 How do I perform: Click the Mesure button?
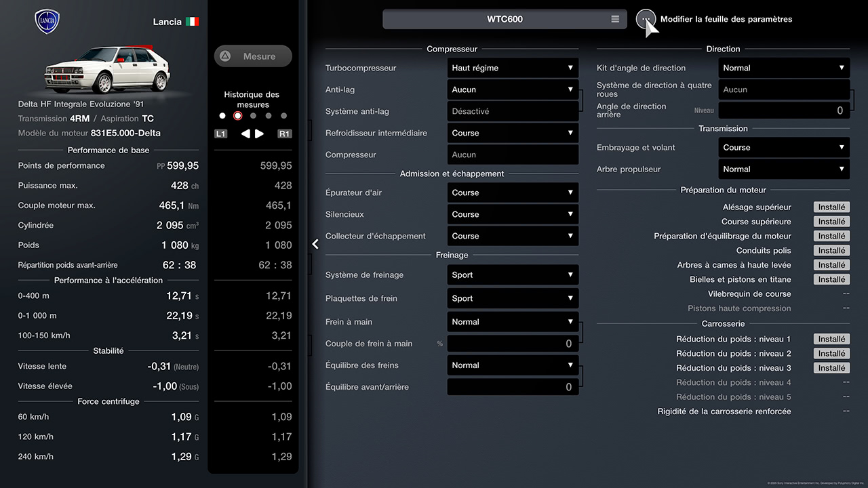(253, 56)
